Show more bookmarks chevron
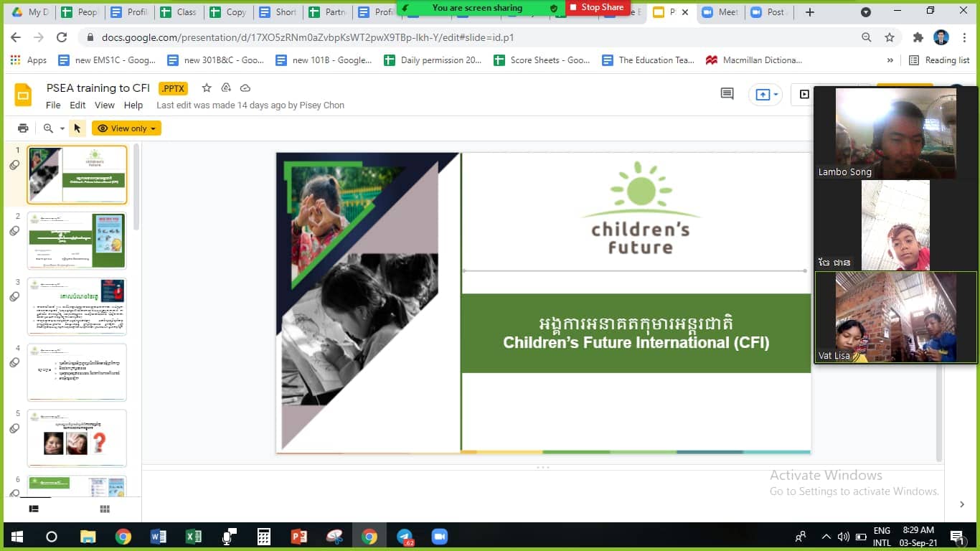The height and width of the screenshot is (551, 980). 890,60
